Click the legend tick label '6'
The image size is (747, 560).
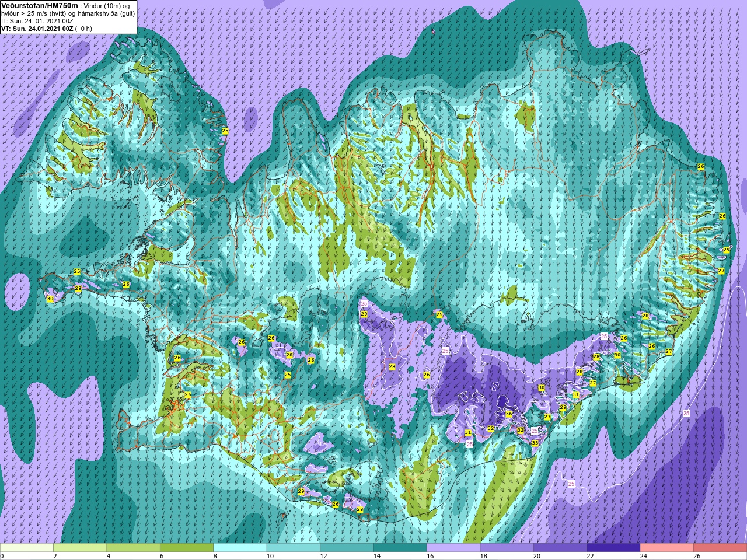point(160,556)
